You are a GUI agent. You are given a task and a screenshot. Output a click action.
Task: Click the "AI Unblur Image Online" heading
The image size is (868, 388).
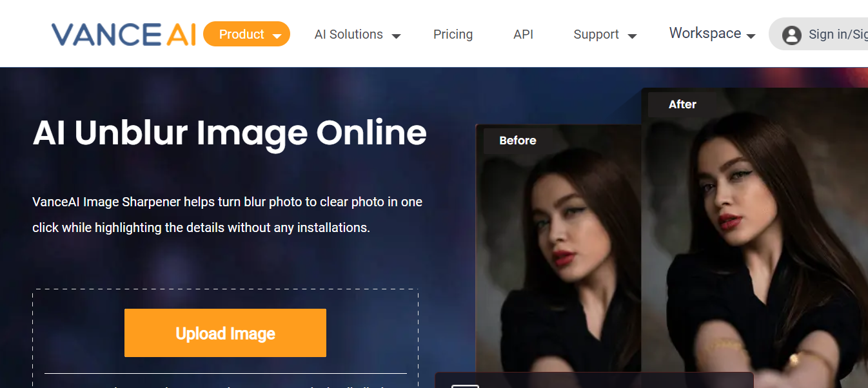coord(230,133)
